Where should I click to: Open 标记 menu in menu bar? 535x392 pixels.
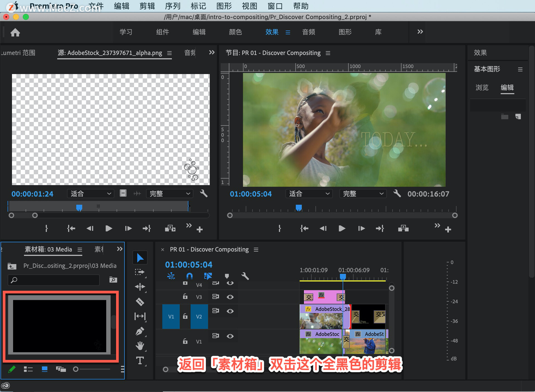click(x=198, y=6)
